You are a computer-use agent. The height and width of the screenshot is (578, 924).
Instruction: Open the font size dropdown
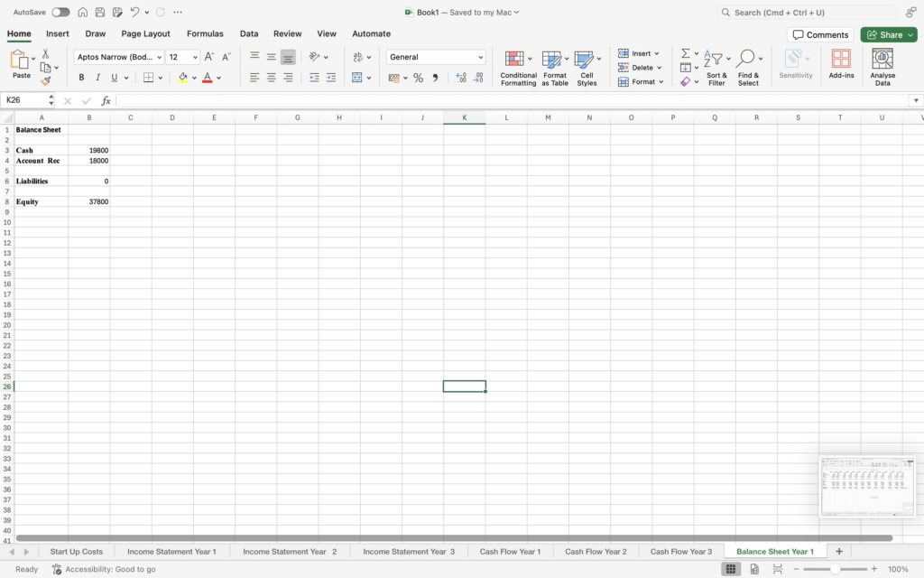(195, 57)
